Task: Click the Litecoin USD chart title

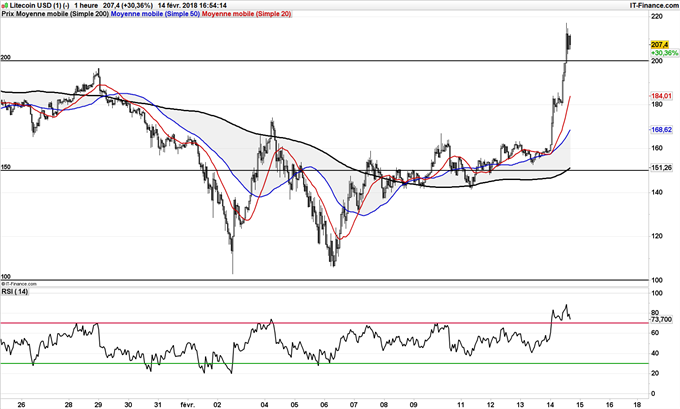Action: coord(39,6)
